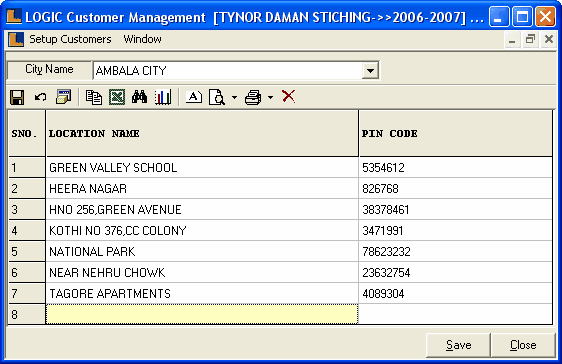Image resolution: width=562 pixels, height=364 pixels.
Task: Expand the City Name dropdown arrow
Action: click(370, 71)
